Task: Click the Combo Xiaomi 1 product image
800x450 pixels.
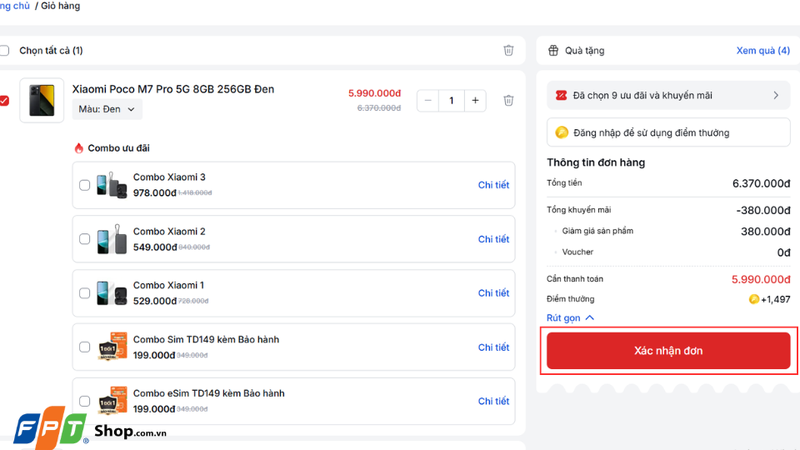Action: pyautogui.click(x=112, y=293)
